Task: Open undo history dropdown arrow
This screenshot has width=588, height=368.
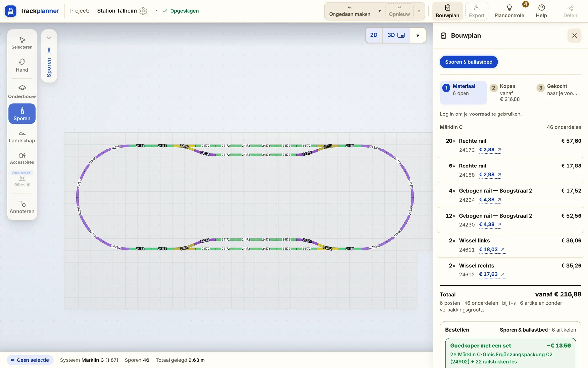Action: tap(379, 11)
